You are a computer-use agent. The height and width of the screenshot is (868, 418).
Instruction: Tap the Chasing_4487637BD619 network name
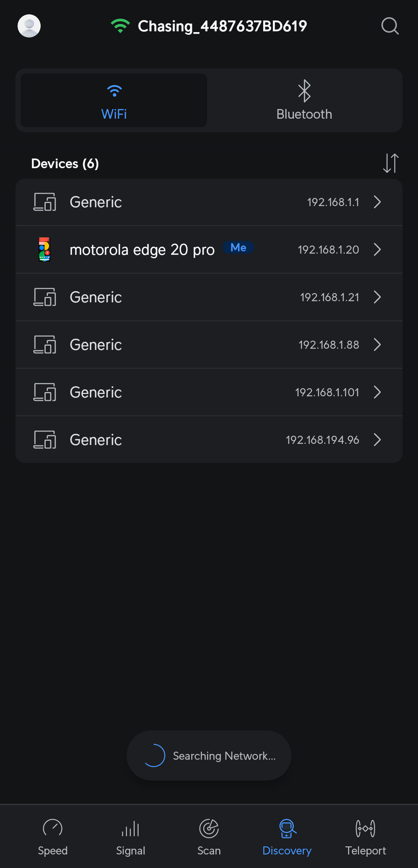click(x=222, y=26)
